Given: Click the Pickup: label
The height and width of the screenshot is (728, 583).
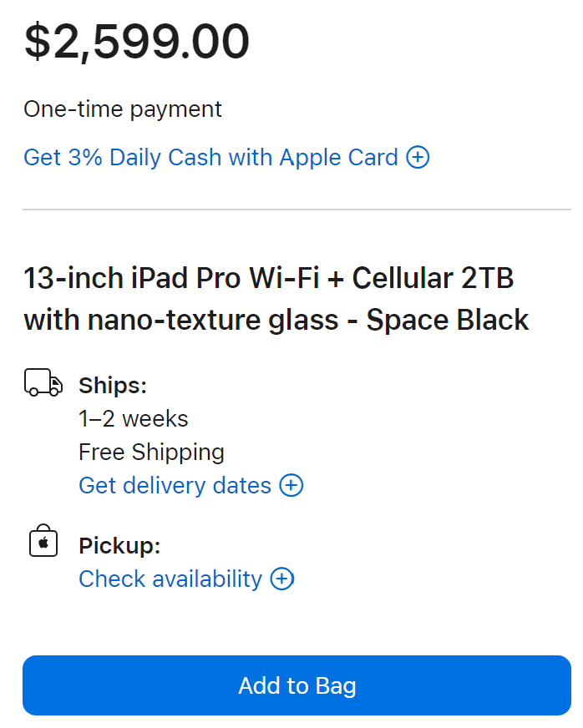Looking at the screenshot, I should 119,546.
